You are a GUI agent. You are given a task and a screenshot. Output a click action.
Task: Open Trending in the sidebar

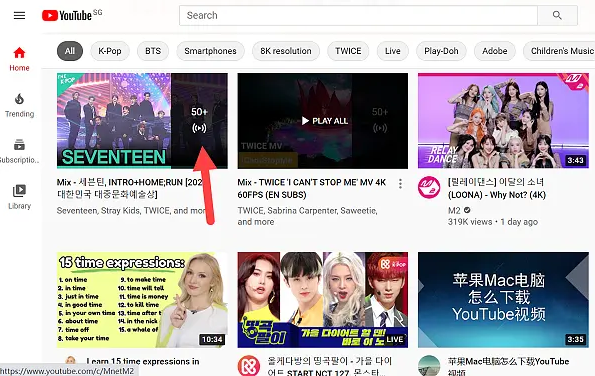tap(19, 105)
